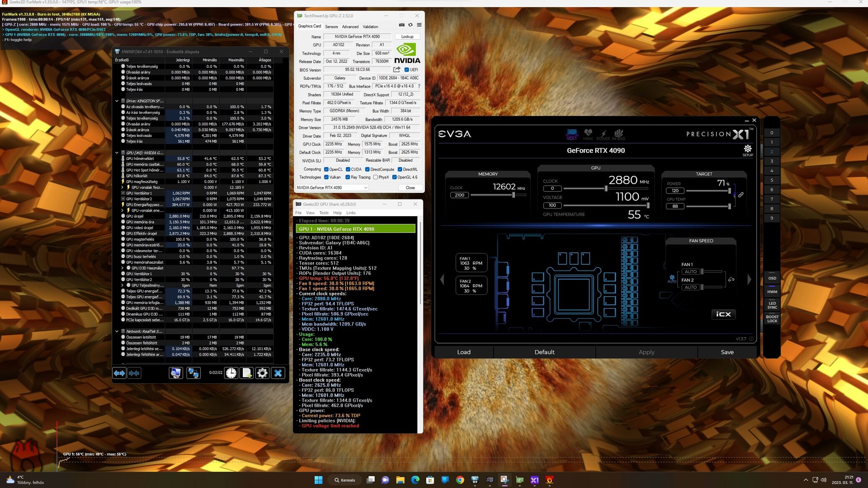Open the HWM heart icon in Precision X1 header
The image size is (868, 488).
click(x=588, y=134)
